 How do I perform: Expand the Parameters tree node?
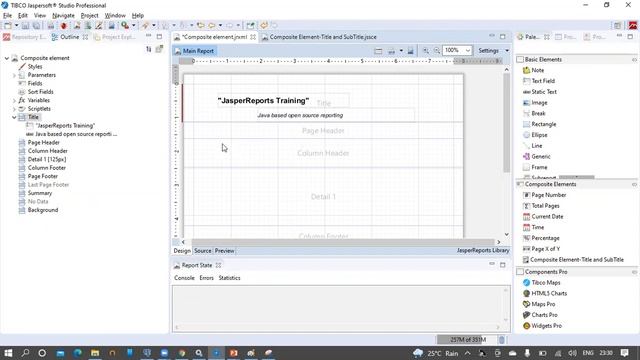click(14, 75)
